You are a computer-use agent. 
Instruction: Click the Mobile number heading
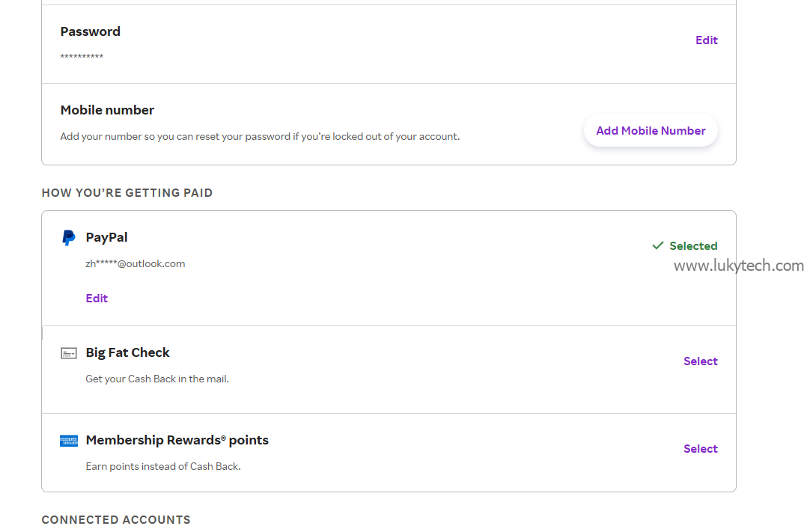point(107,110)
